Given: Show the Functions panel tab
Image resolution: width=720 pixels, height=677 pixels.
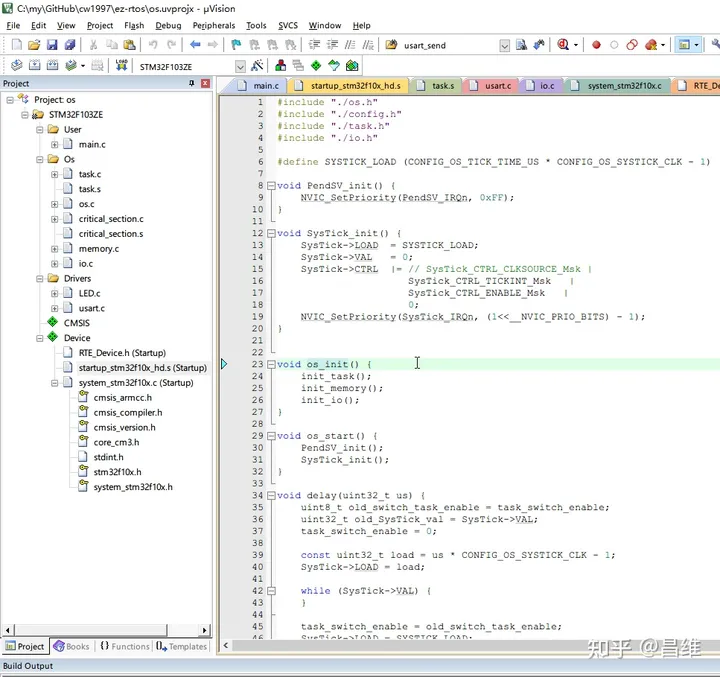Looking at the screenshot, I should point(125,646).
